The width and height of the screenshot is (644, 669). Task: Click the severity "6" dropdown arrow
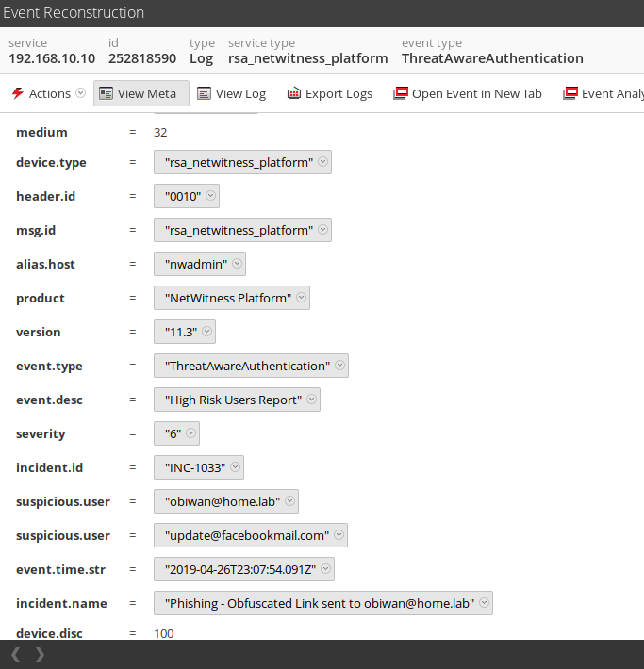[x=191, y=433]
